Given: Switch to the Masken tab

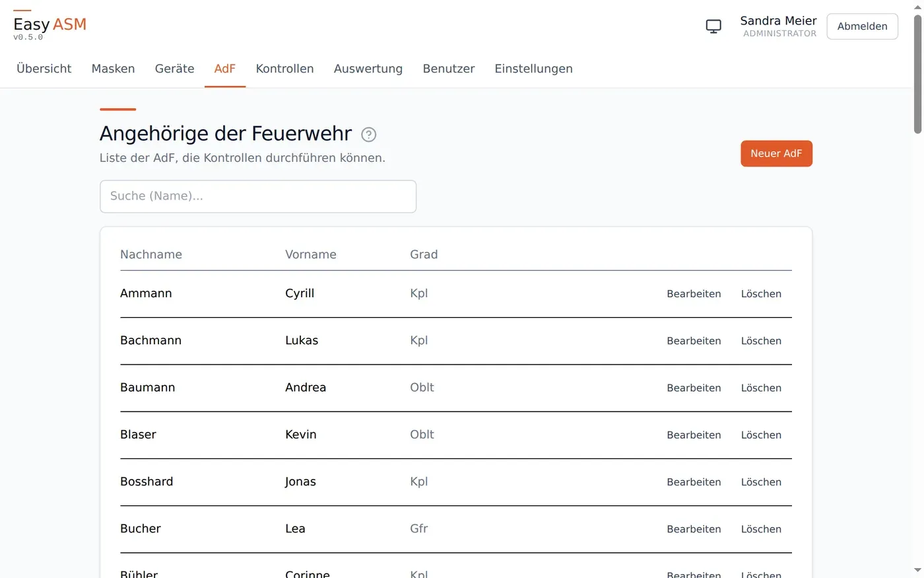Looking at the screenshot, I should (114, 69).
